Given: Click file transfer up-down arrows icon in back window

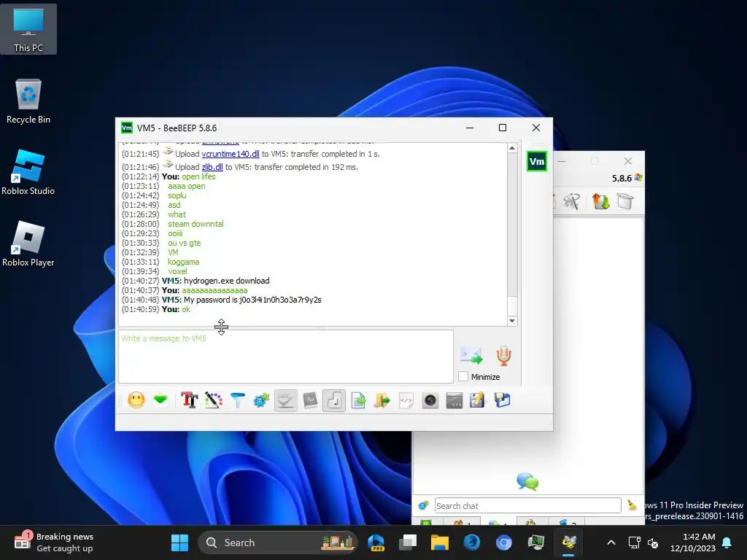Looking at the screenshot, I should (x=601, y=201).
